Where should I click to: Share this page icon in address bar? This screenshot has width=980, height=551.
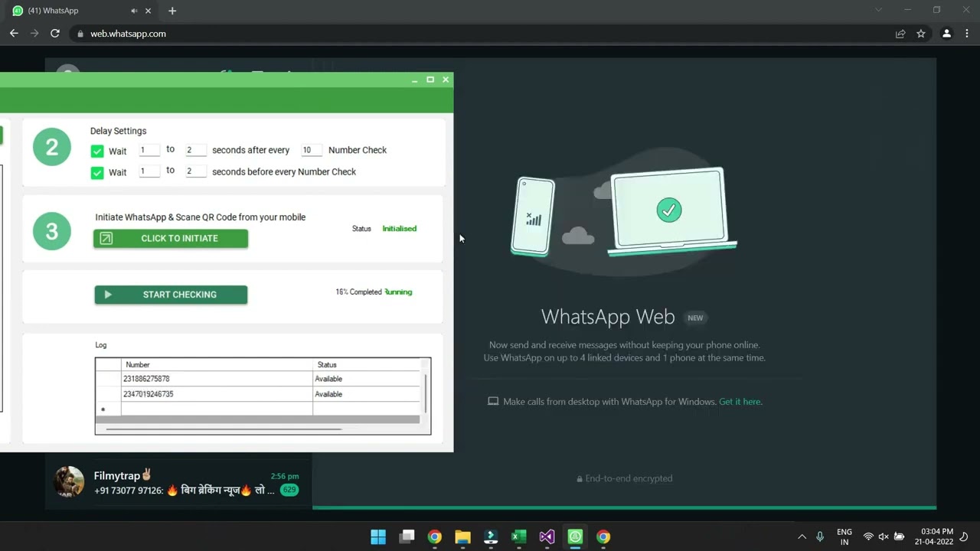[x=900, y=34]
